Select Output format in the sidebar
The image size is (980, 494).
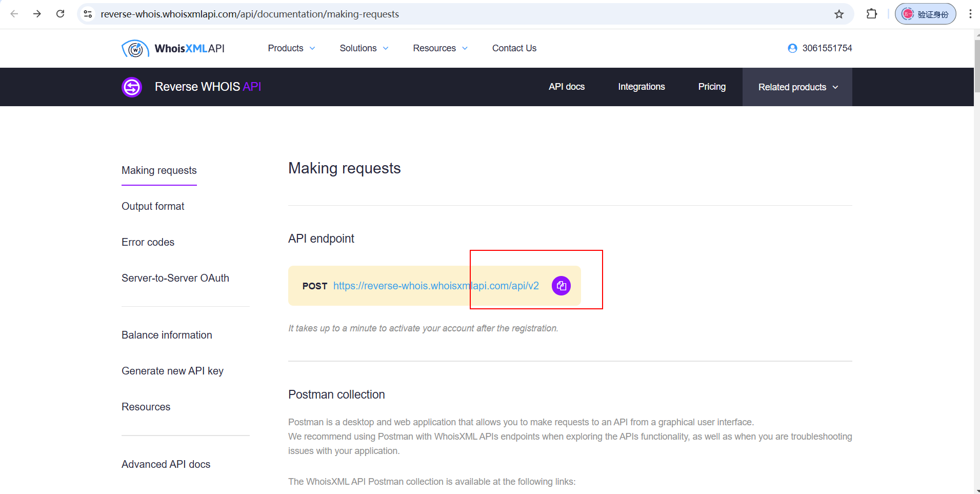153,206
